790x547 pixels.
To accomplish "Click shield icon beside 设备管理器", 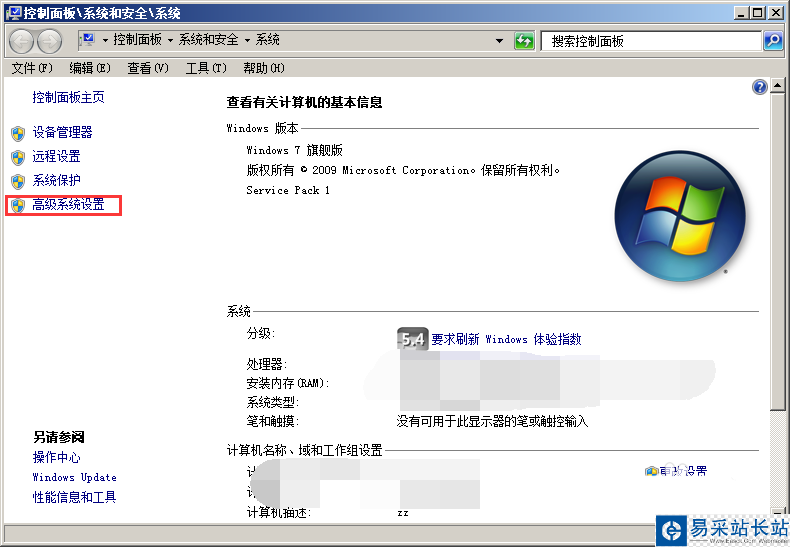I will [x=18, y=133].
